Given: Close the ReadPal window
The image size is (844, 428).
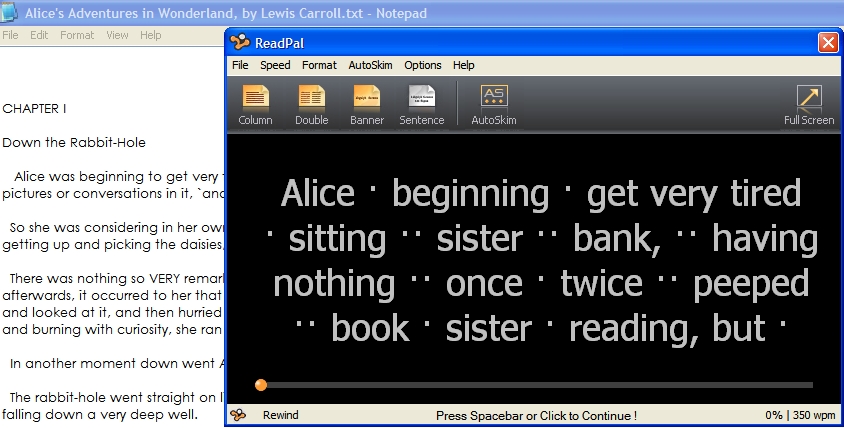Looking at the screenshot, I should 828,42.
